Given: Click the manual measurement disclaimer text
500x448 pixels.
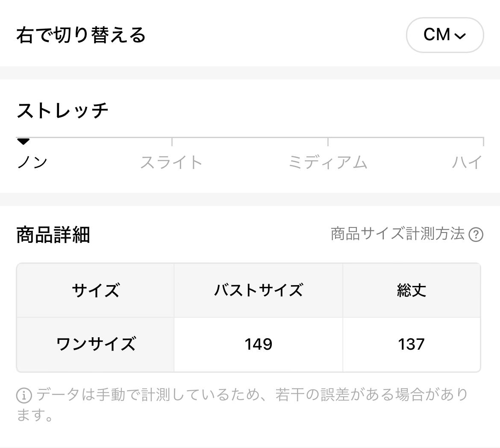Looking at the screenshot, I should point(252,395).
